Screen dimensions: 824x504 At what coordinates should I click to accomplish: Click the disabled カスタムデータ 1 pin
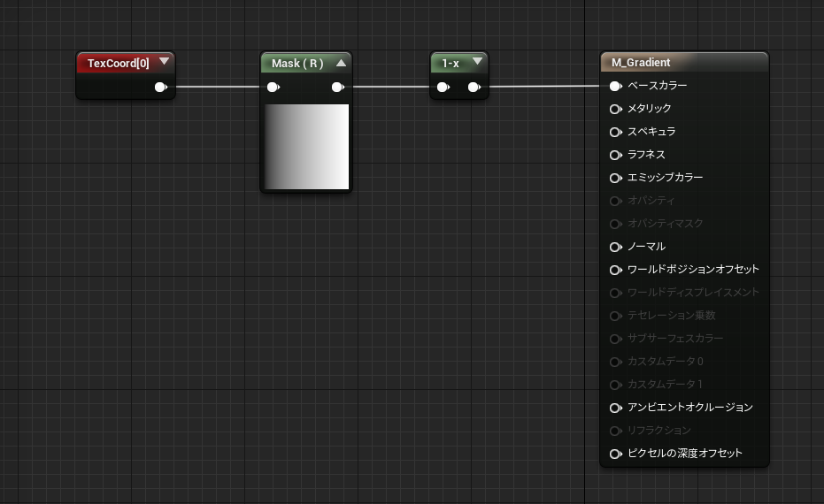[615, 385]
